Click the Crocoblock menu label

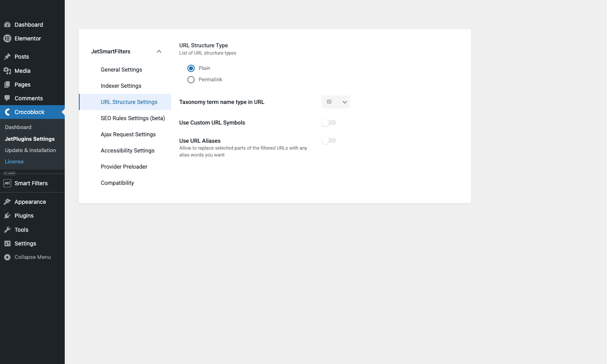(30, 112)
